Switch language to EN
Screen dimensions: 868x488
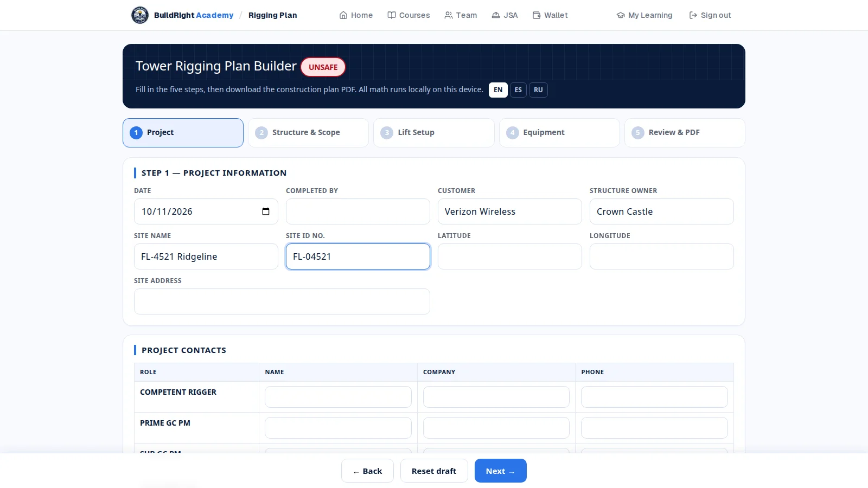coord(498,90)
